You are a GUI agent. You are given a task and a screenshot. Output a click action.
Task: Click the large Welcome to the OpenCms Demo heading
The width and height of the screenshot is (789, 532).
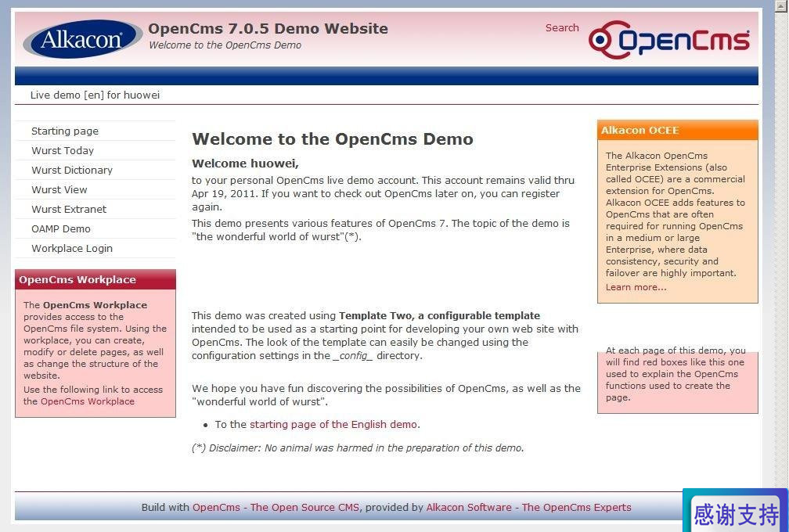[333, 139]
